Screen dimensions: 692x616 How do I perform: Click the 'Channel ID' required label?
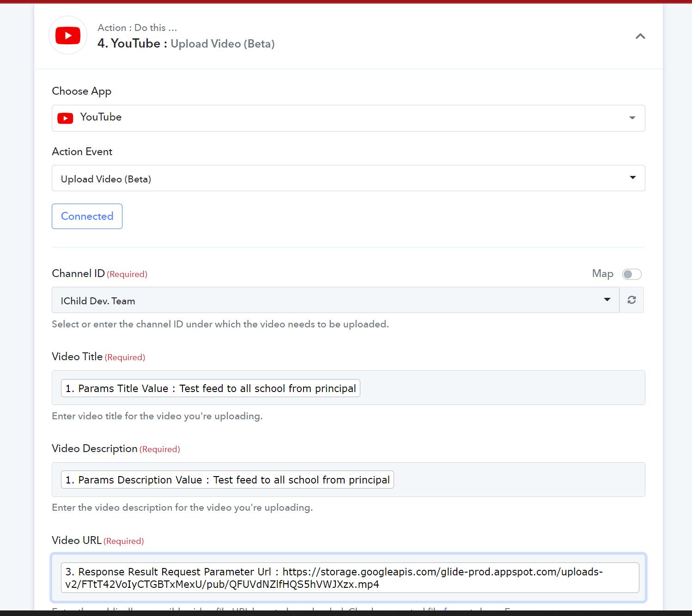point(100,274)
